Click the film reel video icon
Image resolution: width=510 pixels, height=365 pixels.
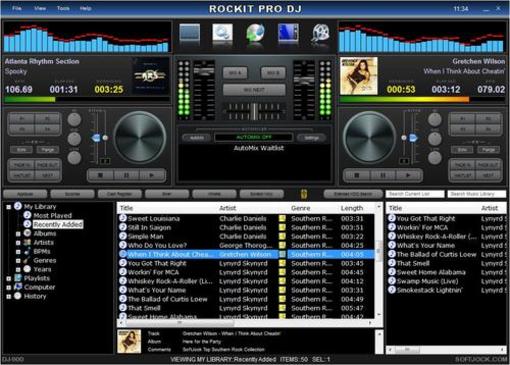point(320,34)
